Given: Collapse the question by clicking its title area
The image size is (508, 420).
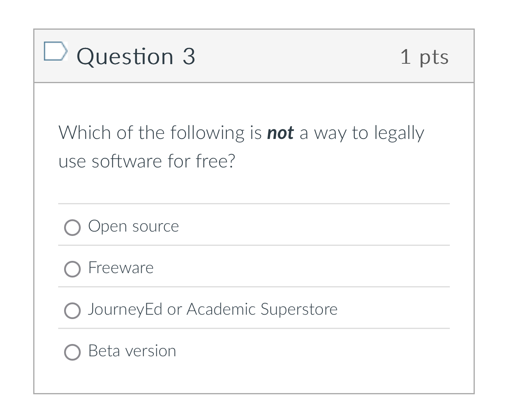Looking at the screenshot, I should [254, 56].
